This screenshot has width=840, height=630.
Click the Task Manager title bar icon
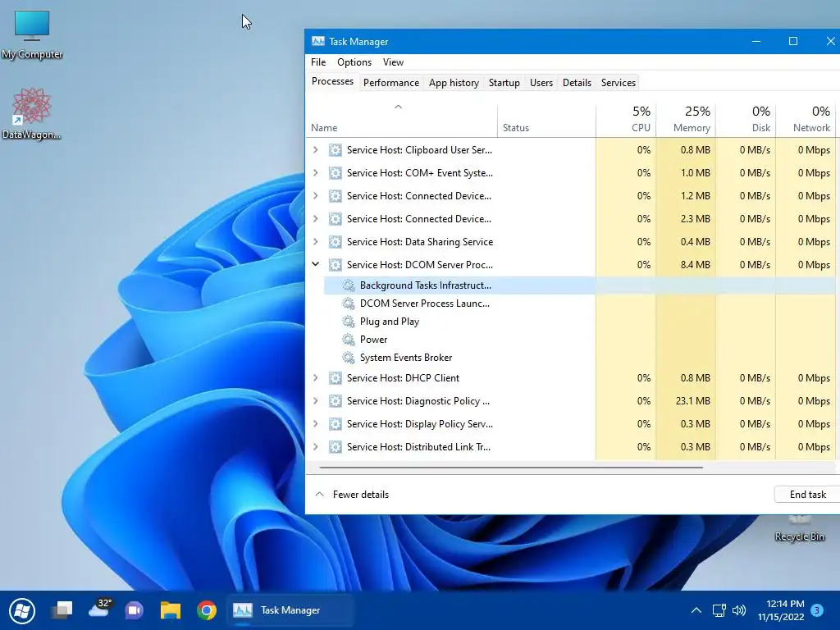[317, 41]
